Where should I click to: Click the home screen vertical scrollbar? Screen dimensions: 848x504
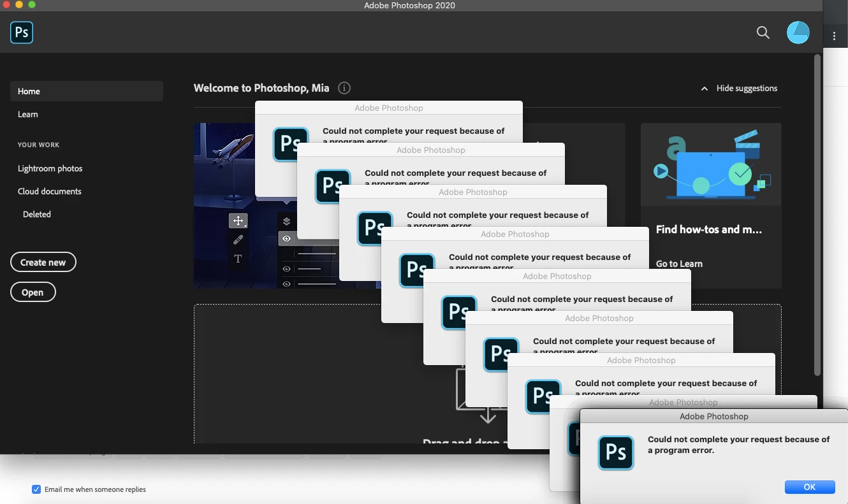[817, 215]
